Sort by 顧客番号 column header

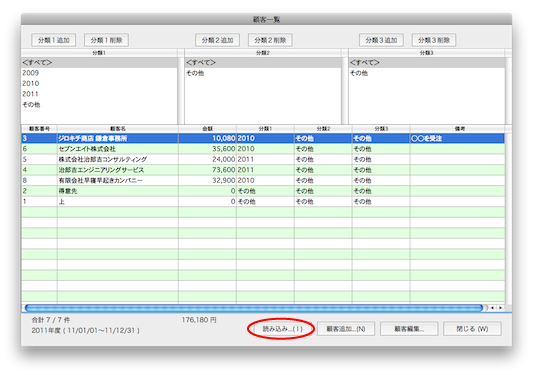(x=39, y=129)
